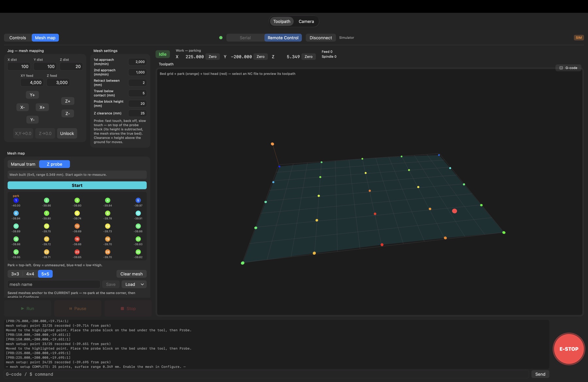Viewport: 588px width, 382px height.
Task: Jog Y- direction
Action: point(32,120)
